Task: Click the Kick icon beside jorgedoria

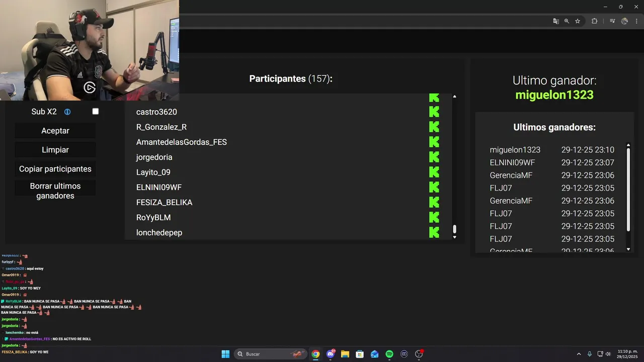Action: click(434, 157)
